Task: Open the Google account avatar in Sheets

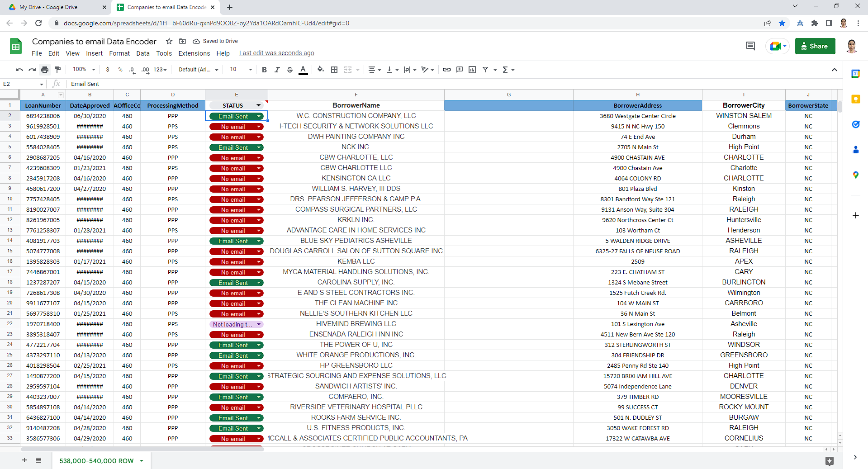Action: [x=852, y=46]
